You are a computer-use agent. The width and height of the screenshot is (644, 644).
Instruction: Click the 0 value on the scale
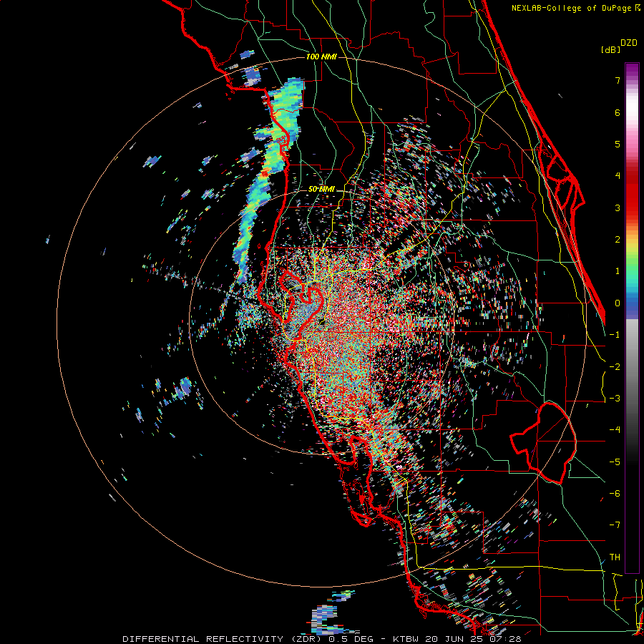[x=618, y=303]
